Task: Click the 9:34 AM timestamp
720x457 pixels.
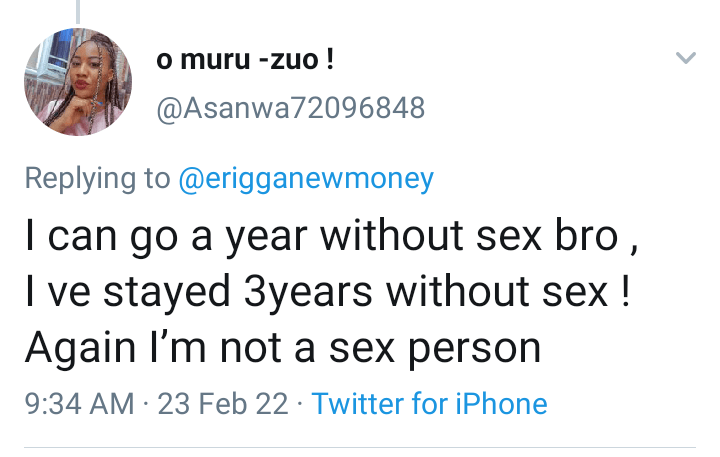Action: click(78, 404)
